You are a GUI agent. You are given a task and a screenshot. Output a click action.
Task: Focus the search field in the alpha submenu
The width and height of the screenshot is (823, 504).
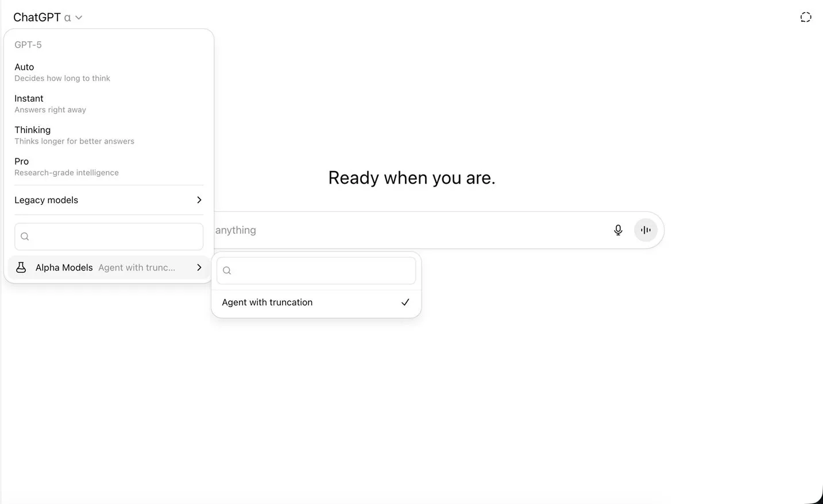(316, 270)
